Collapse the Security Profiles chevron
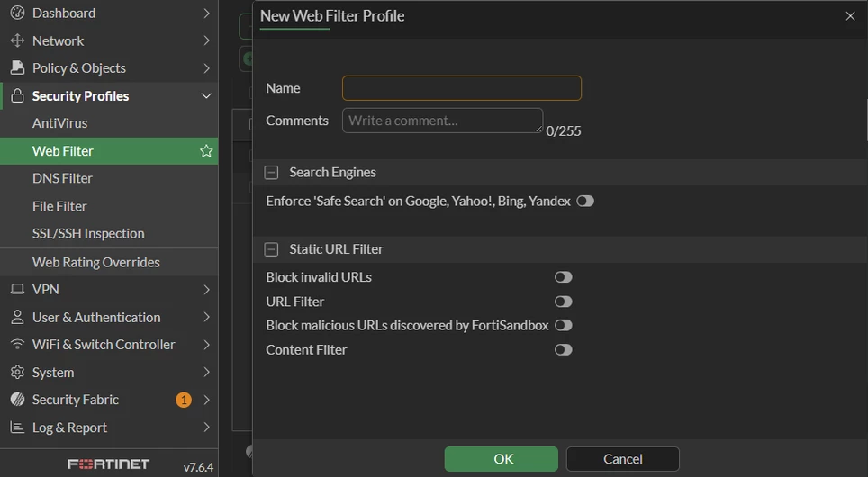Screen dimensions: 868x477 pyautogui.click(x=206, y=95)
